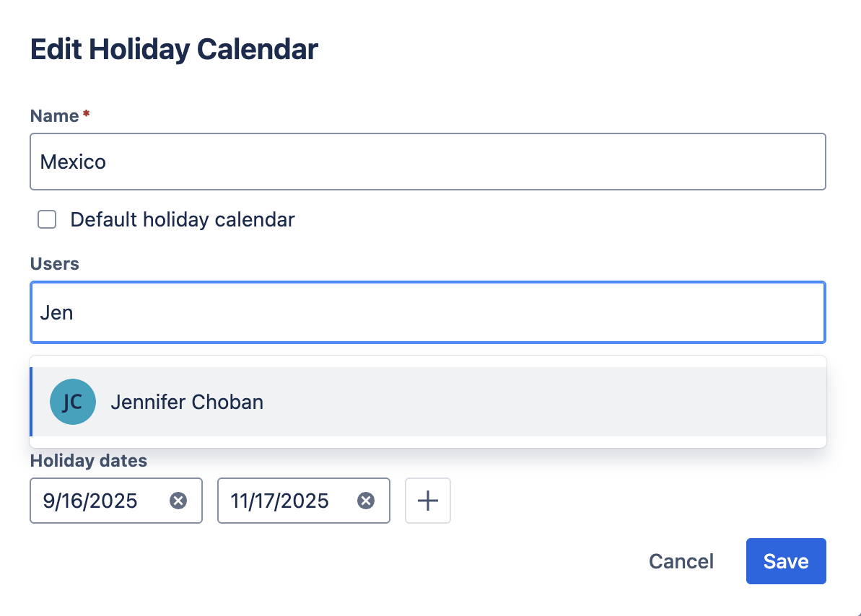
Task: Click the JC avatar circle
Action: point(73,402)
